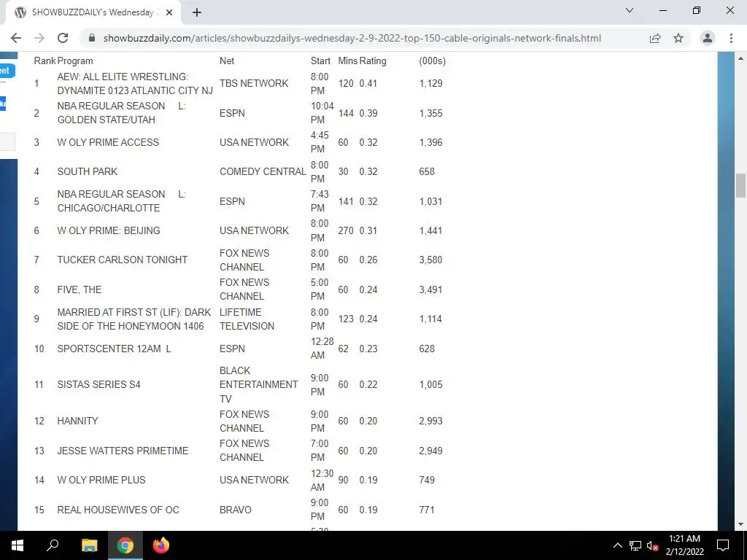The height and width of the screenshot is (560, 747).
Task: Click the (000s) column header
Action: point(432,61)
